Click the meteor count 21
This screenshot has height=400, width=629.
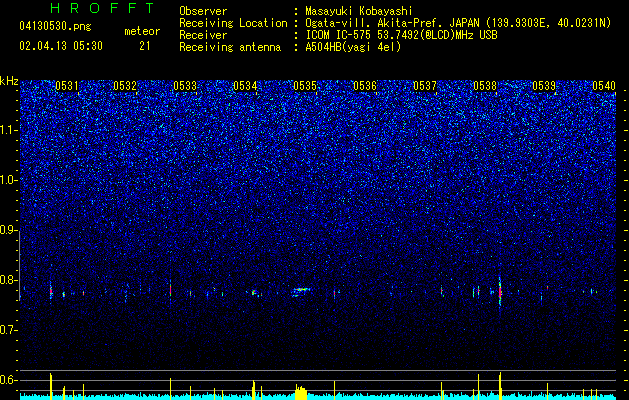[x=144, y=46]
